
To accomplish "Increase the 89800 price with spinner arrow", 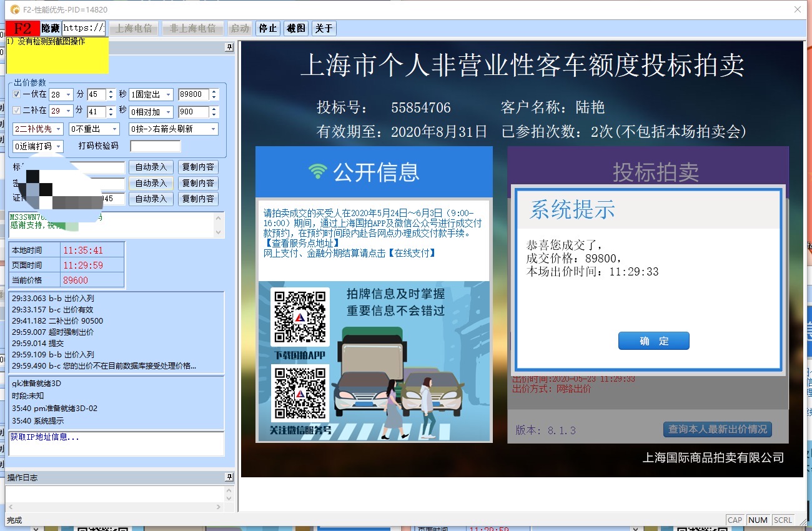I will pos(214,92).
